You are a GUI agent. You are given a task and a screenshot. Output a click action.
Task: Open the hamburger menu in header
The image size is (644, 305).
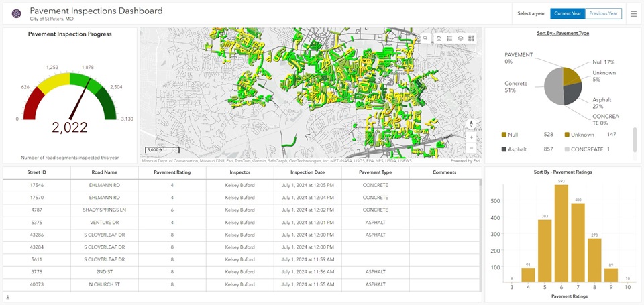tap(633, 13)
